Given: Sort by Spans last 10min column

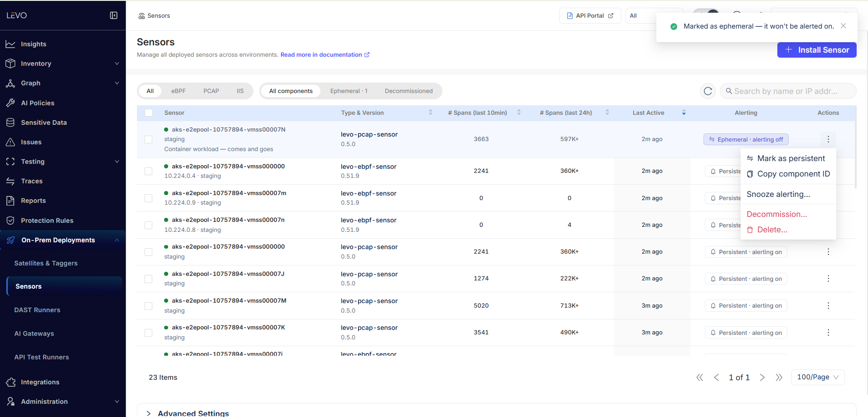Looking at the screenshot, I should [x=519, y=113].
